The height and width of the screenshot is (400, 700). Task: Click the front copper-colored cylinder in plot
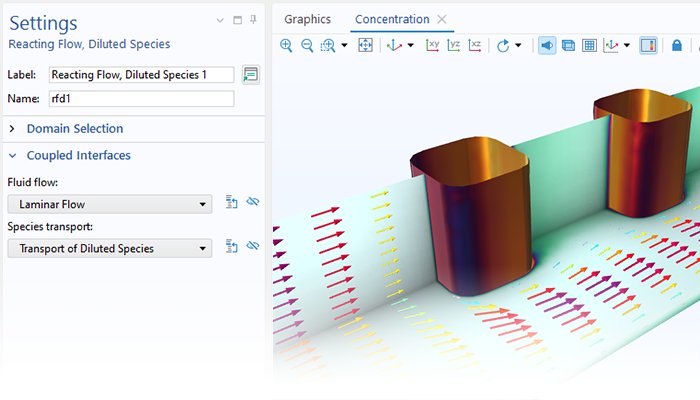pos(473,219)
